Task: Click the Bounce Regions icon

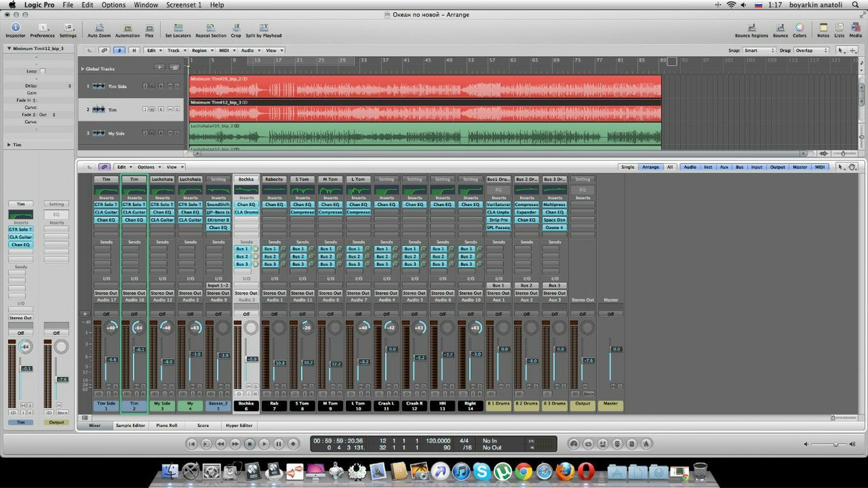Action: [751, 28]
